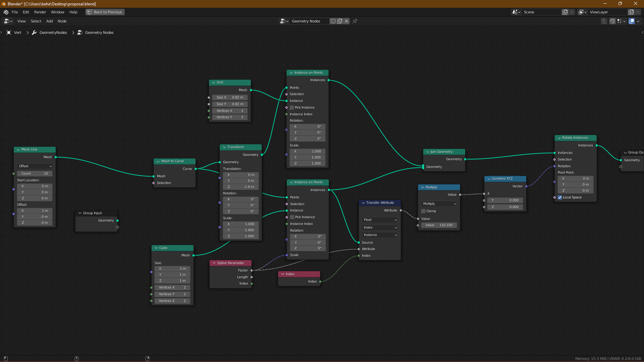
Task: Enable Pick Instance on upper Instance on Points
Action: click(x=292, y=108)
